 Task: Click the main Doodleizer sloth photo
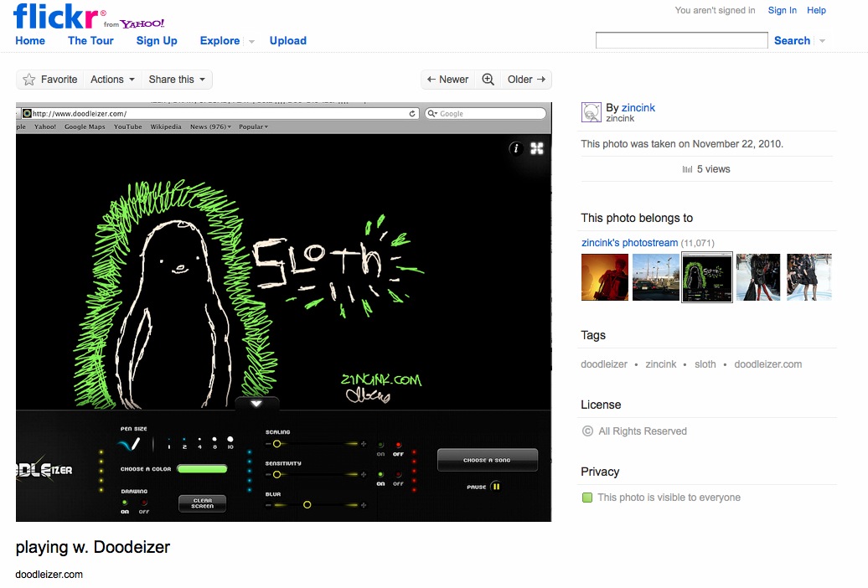click(283, 312)
